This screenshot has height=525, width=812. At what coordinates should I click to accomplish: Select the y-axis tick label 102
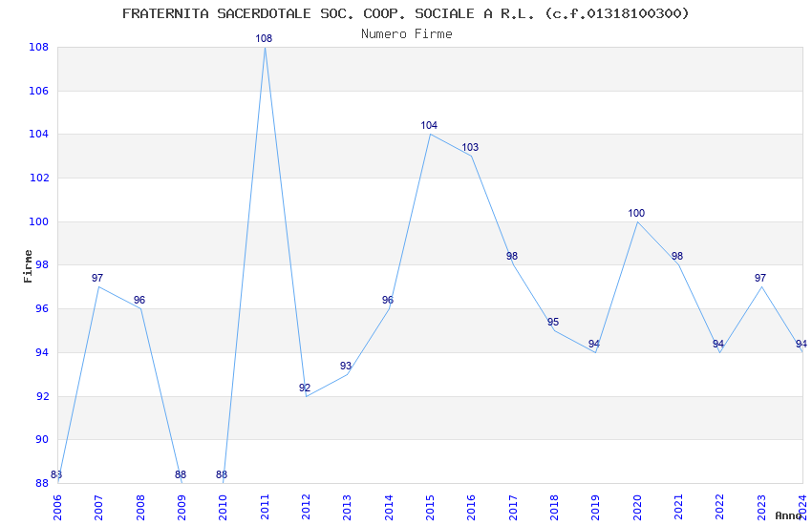coord(38,178)
